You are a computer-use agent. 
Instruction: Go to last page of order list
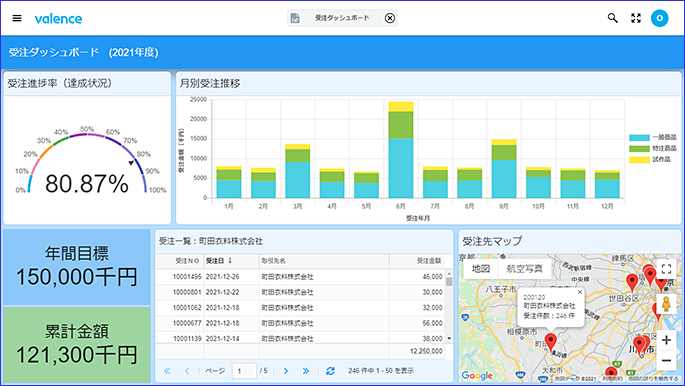306,371
